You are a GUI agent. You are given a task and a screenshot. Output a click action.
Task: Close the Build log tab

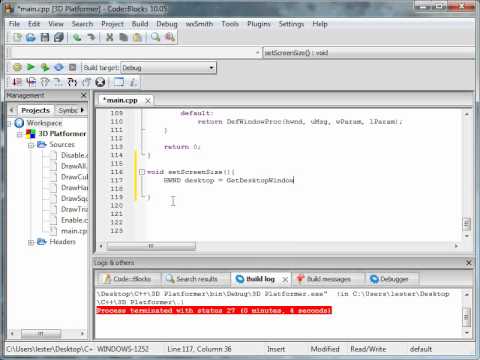click(285, 280)
